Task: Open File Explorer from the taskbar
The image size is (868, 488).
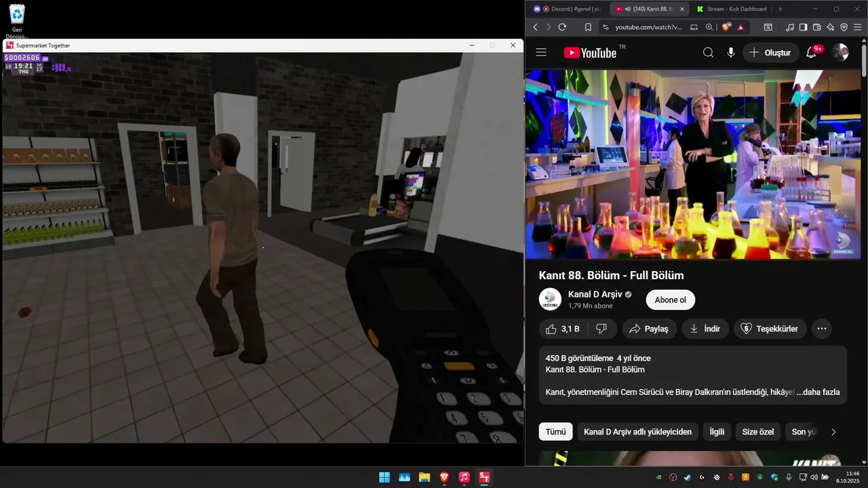Action: [424, 477]
